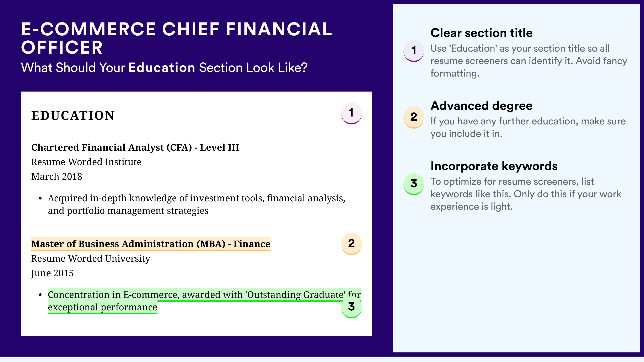Click the E-COMMERCE CHIEF FINANCIAL OFFICER title
Viewport: 644px width, 362px height.
(177, 38)
